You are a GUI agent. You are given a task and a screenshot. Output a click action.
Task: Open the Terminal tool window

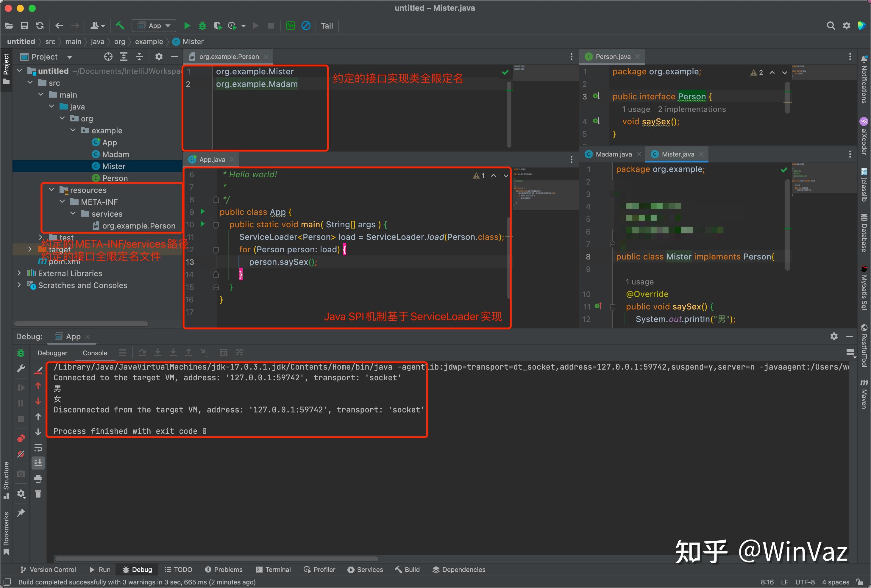[x=273, y=570]
